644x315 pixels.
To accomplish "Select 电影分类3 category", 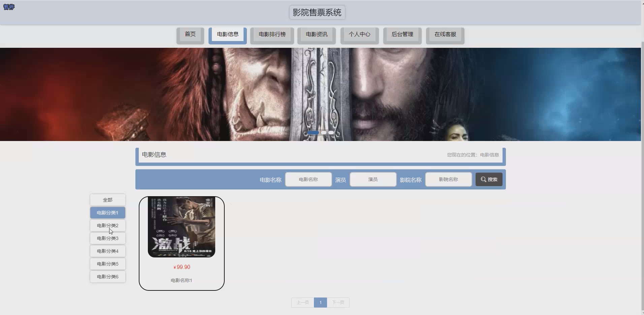I will tap(108, 238).
